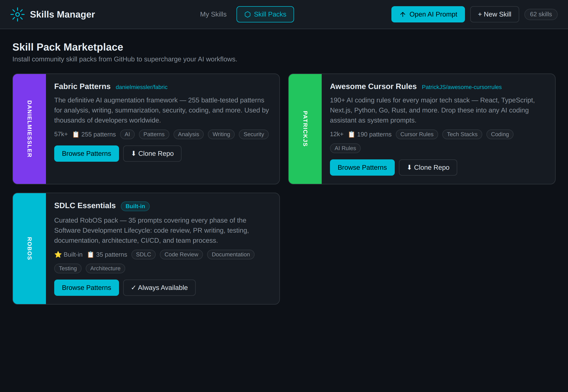Select the Patterns tag
Screen dimensions: 568x392
pos(154,134)
